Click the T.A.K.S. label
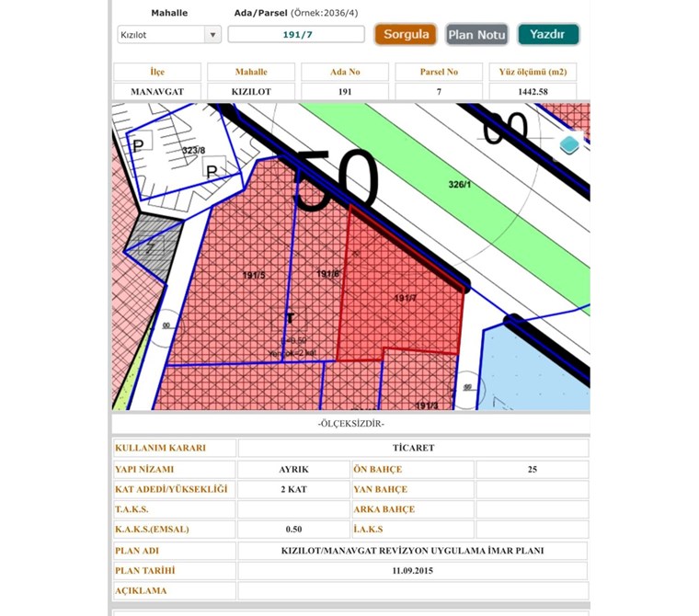 pos(132,509)
